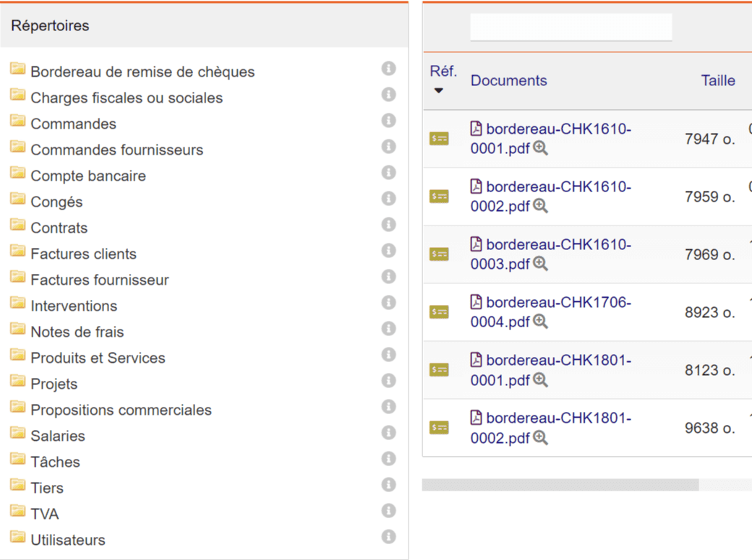Click the Factures clients folder icon
752x560 pixels.
18,251
